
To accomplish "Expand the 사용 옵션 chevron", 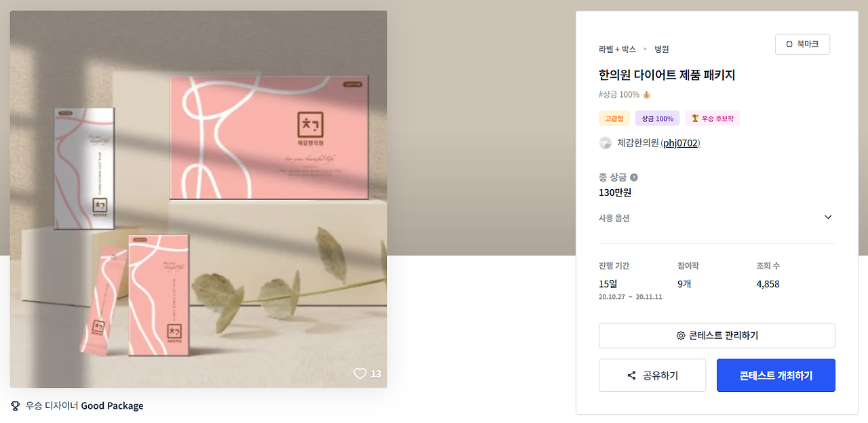I will [828, 217].
